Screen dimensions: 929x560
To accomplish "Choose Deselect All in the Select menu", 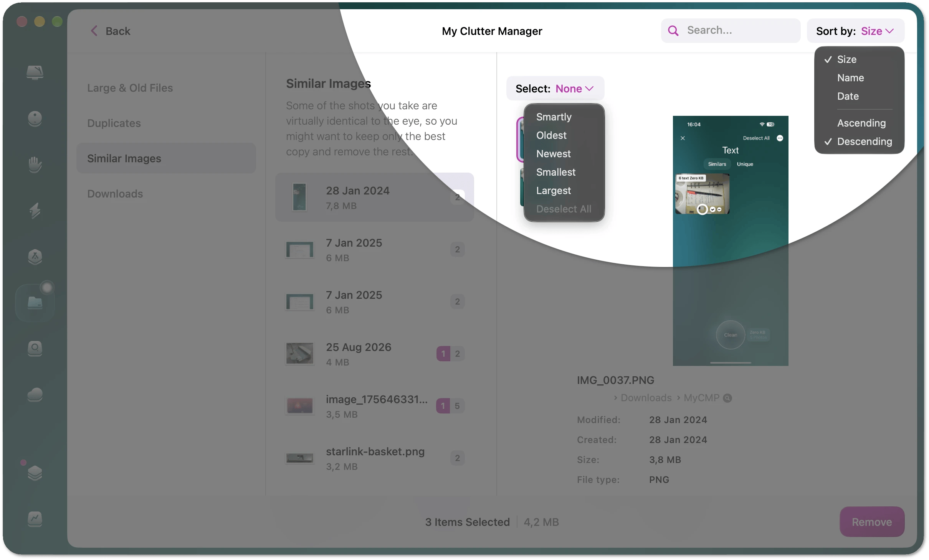I will tap(564, 209).
